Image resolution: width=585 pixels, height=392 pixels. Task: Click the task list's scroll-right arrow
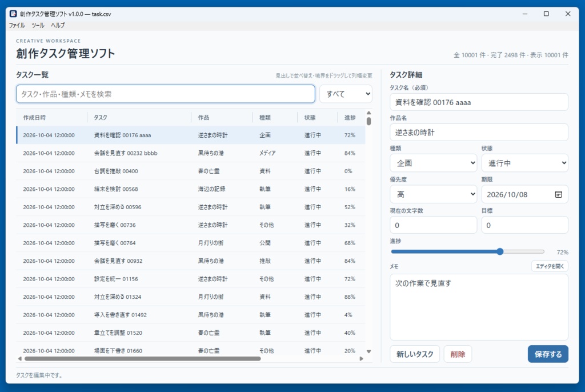pyautogui.click(x=361, y=359)
